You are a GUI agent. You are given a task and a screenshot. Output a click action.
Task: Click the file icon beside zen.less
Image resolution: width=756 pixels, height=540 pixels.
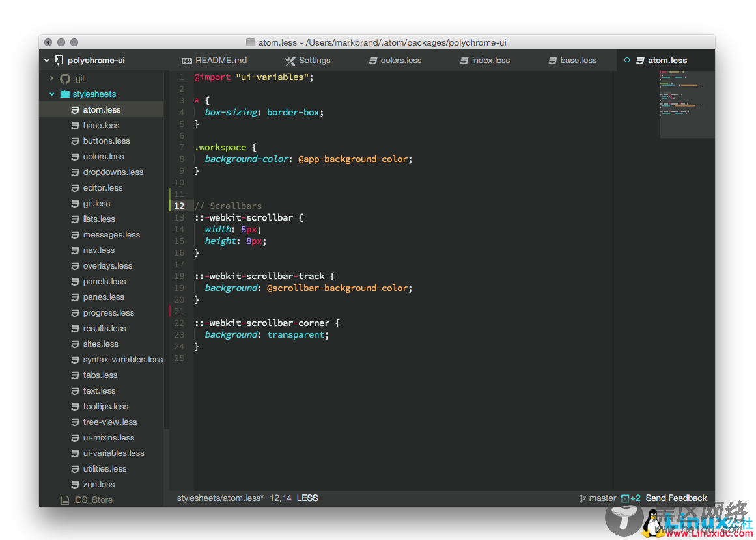(76, 485)
